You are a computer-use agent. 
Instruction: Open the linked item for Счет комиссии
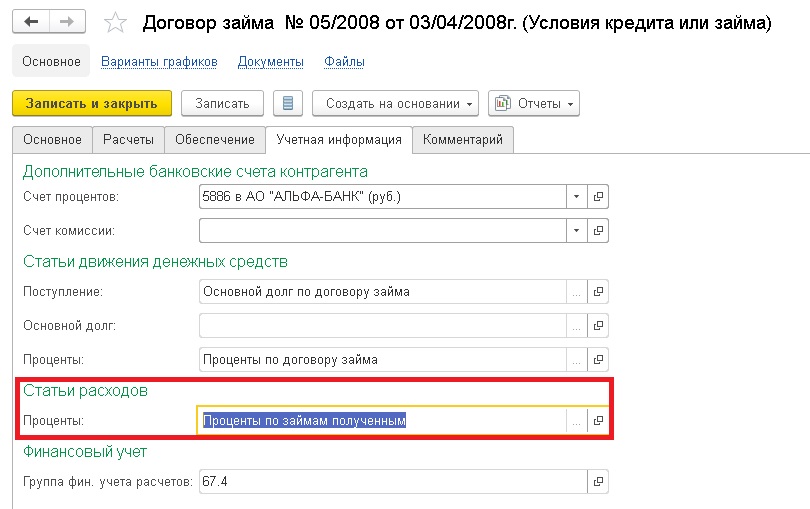[x=598, y=230]
